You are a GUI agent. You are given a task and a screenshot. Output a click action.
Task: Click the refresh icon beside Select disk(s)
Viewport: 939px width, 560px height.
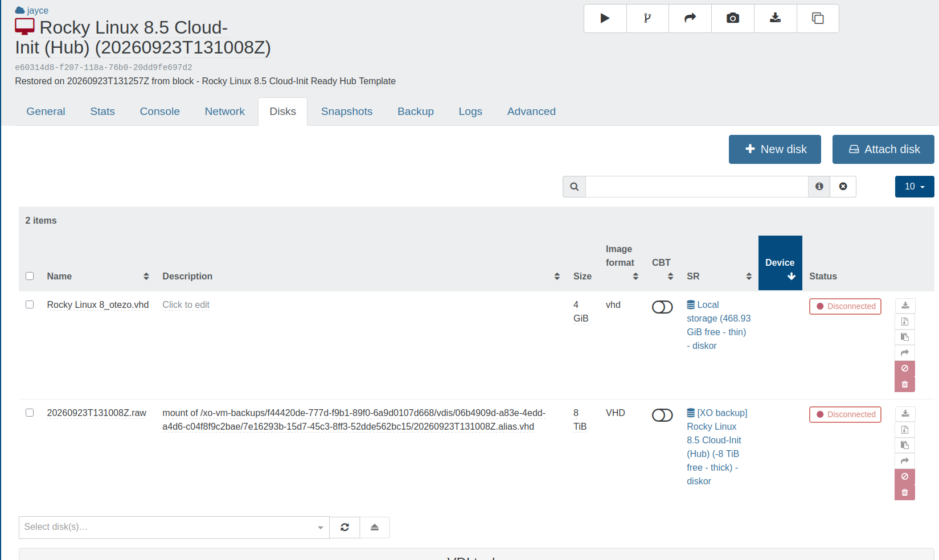pos(345,528)
